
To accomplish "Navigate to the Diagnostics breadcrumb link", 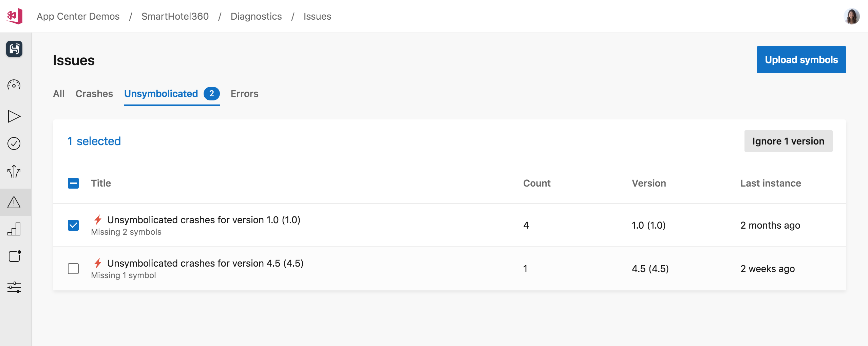I will pyautogui.click(x=256, y=16).
